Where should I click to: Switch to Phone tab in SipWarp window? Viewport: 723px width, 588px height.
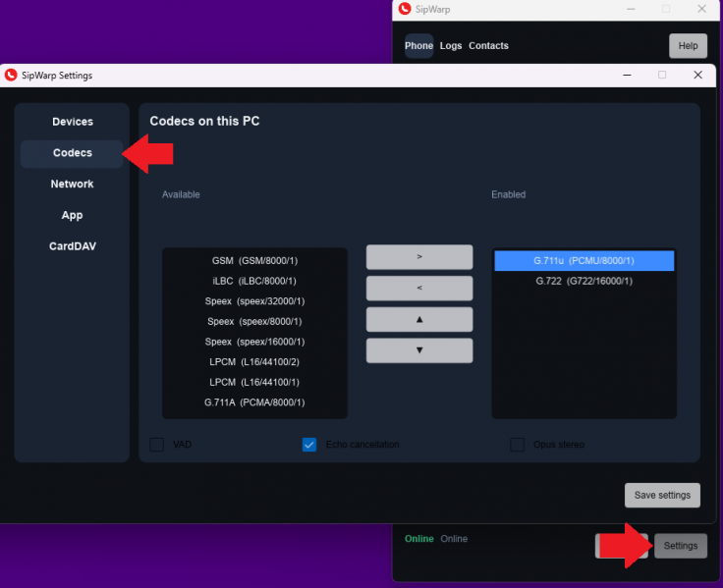(x=418, y=45)
